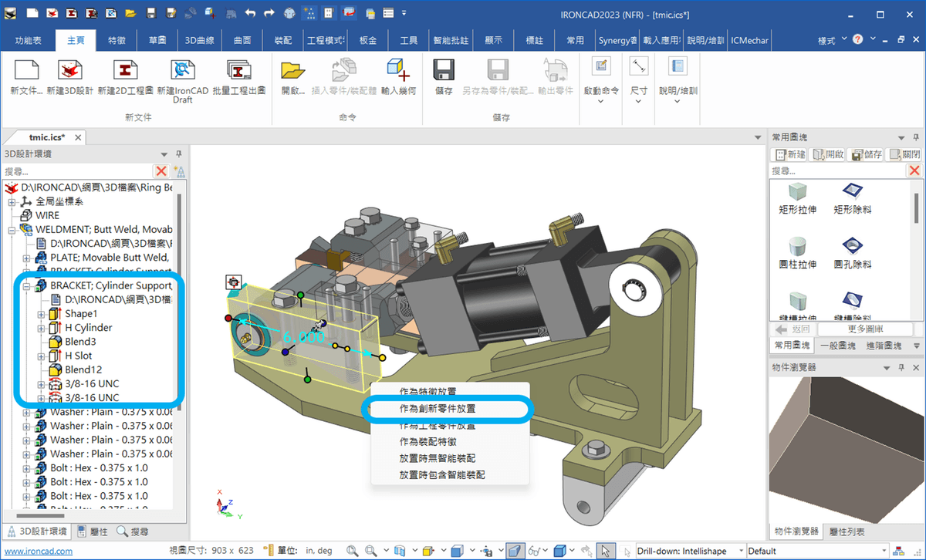Toggle the highlighted perspective view button in status bar
926x560 pixels.
tap(514, 551)
